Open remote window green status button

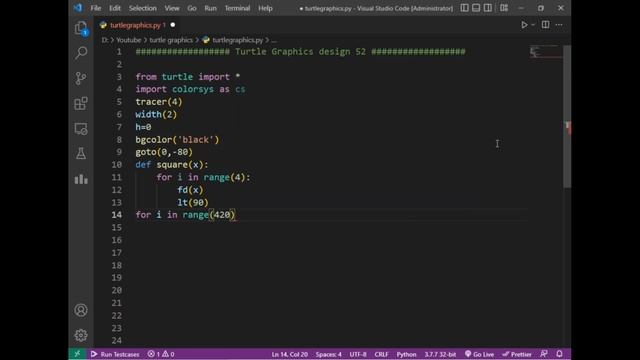coord(77,354)
